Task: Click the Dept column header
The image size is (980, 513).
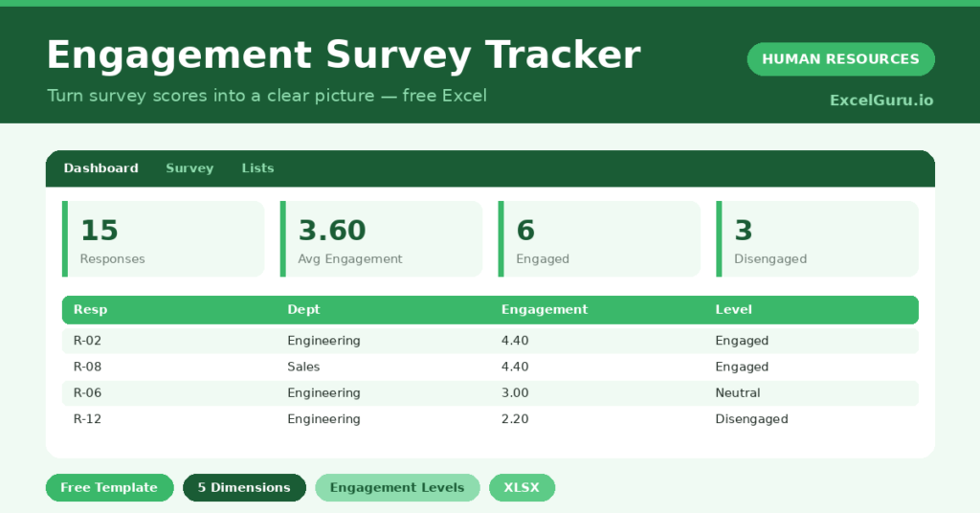Action: click(x=303, y=310)
